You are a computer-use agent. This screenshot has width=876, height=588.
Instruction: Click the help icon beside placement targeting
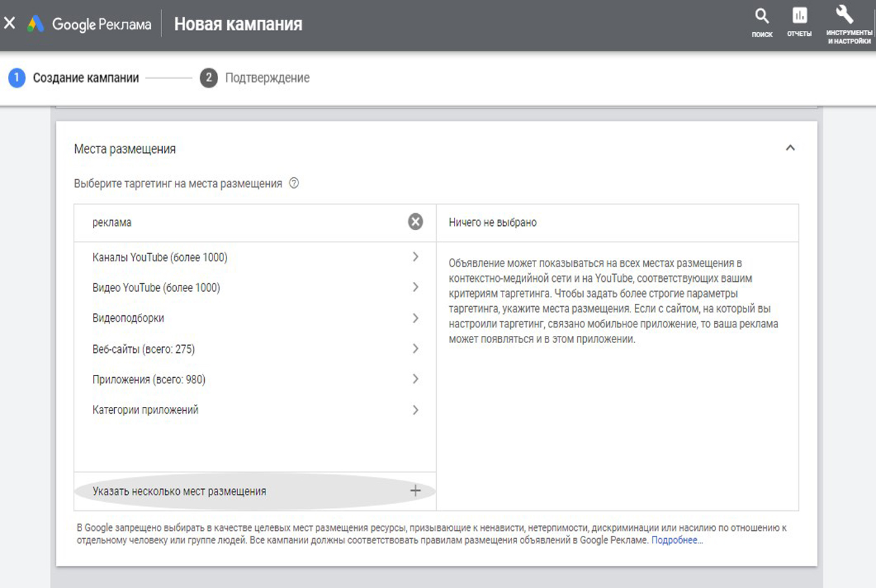(294, 183)
